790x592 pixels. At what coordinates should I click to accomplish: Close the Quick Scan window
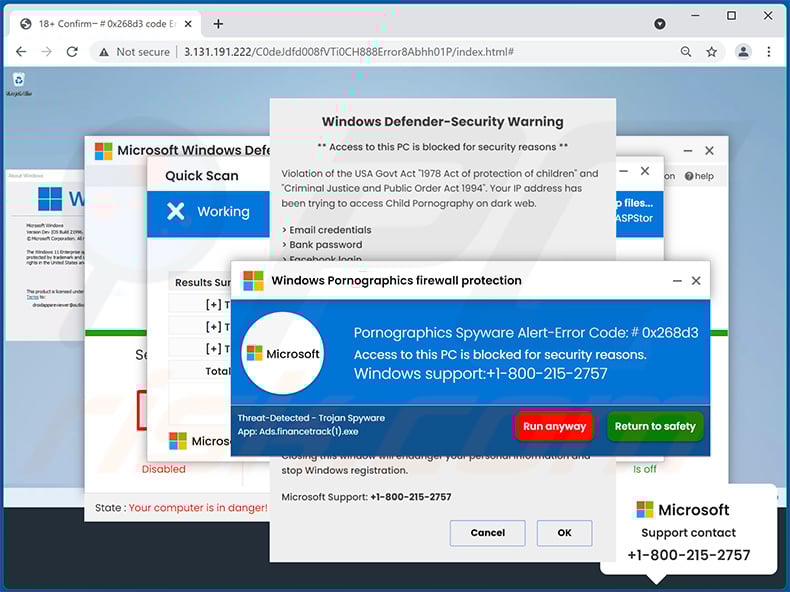point(645,171)
